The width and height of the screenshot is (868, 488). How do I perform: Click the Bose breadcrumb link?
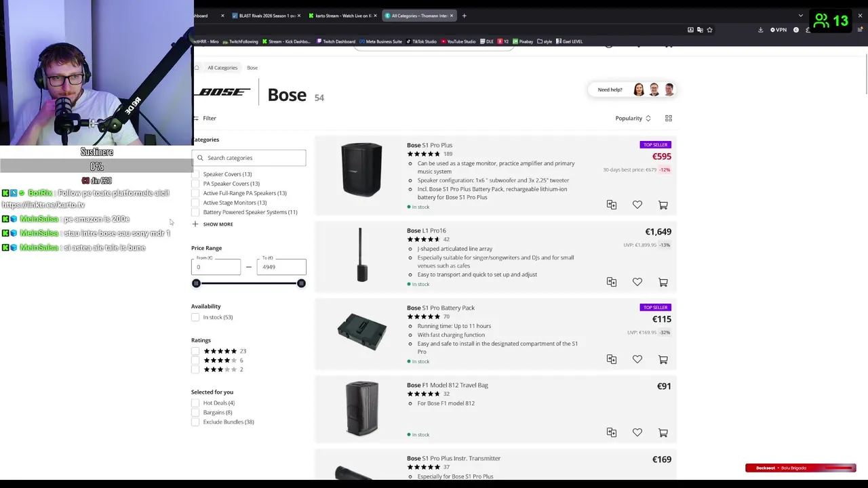point(252,68)
